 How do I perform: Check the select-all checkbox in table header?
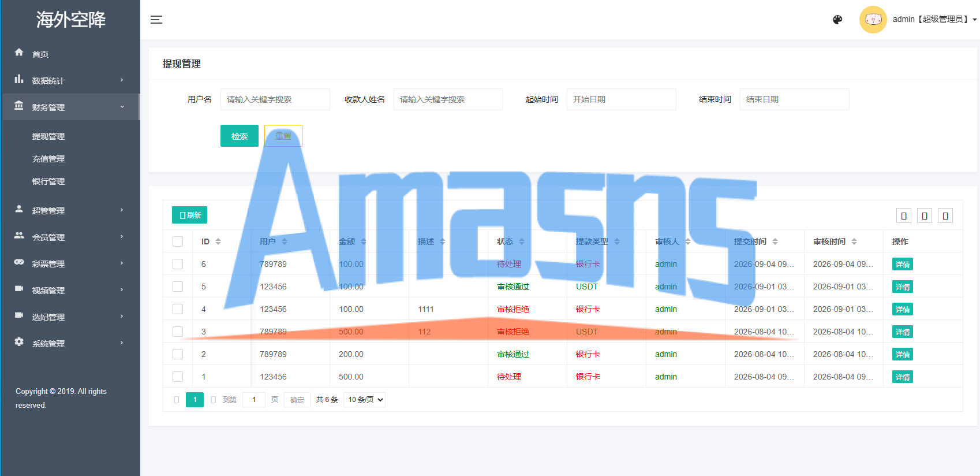pos(178,241)
